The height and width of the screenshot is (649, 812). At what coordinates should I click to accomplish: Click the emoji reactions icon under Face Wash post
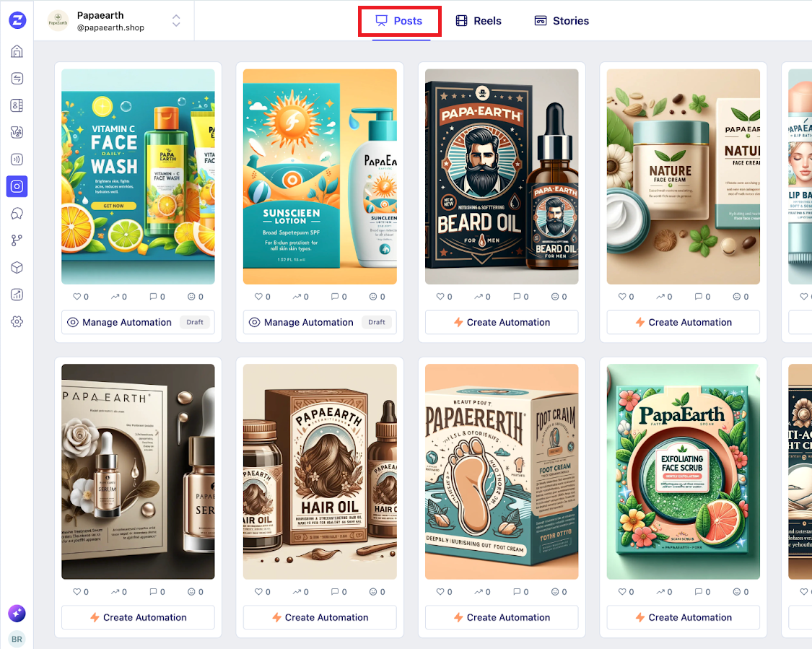coord(191,297)
